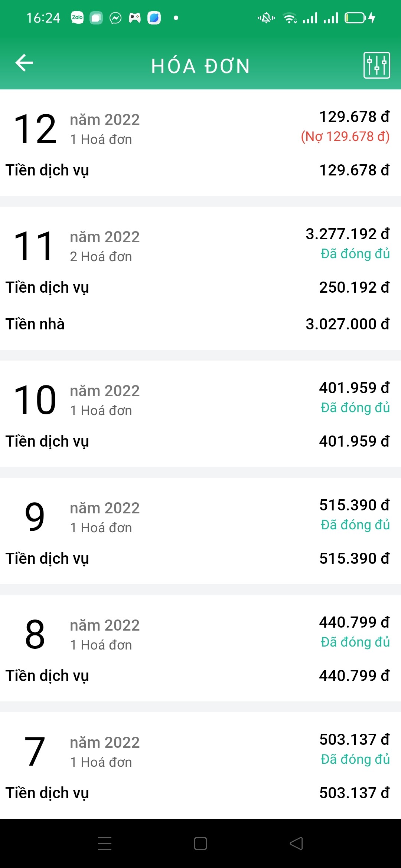The image size is (401, 868).
Task: Tap Tiền dịch vụ 250.192 đ row
Action: click(200, 287)
